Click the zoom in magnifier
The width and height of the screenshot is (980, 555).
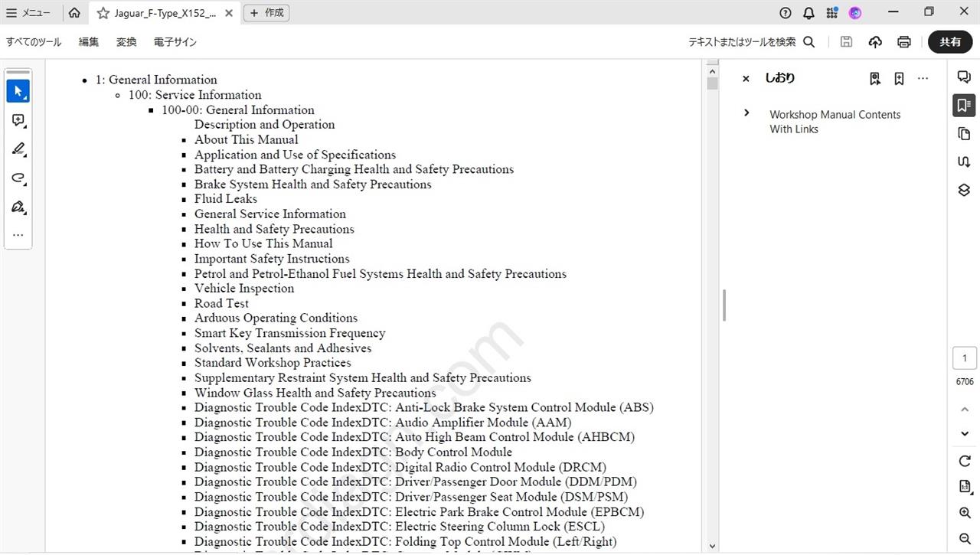pos(964,513)
